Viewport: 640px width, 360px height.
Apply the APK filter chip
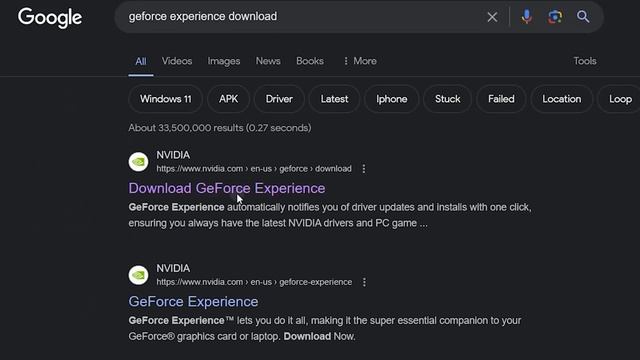tap(228, 99)
